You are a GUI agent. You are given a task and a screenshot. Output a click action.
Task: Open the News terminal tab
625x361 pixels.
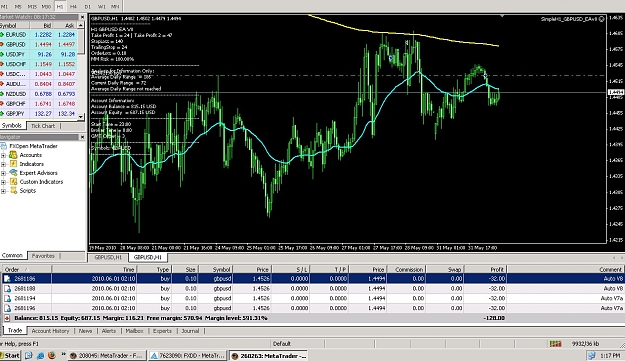tap(85, 331)
